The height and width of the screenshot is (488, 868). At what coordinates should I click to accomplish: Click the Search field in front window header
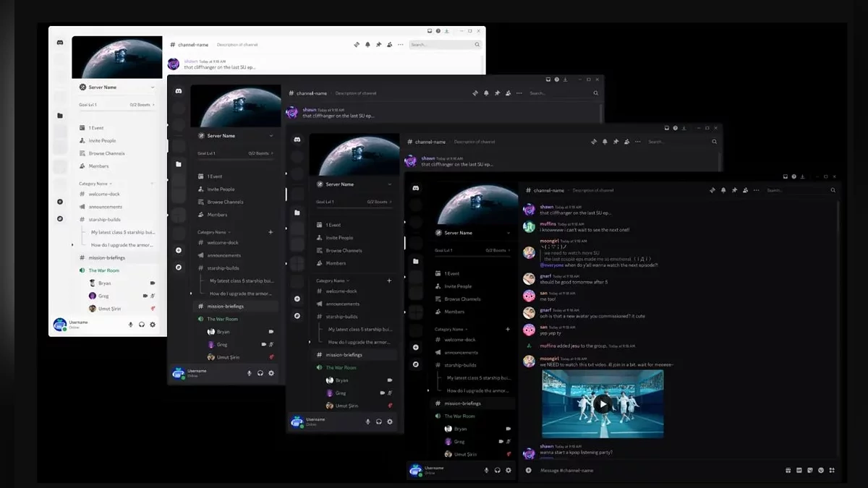coord(801,190)
